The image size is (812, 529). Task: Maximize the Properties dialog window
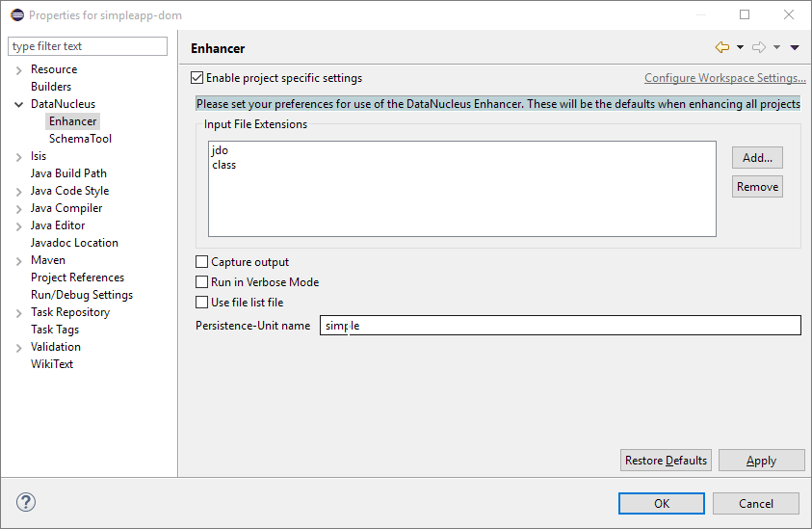click(745, 14)
